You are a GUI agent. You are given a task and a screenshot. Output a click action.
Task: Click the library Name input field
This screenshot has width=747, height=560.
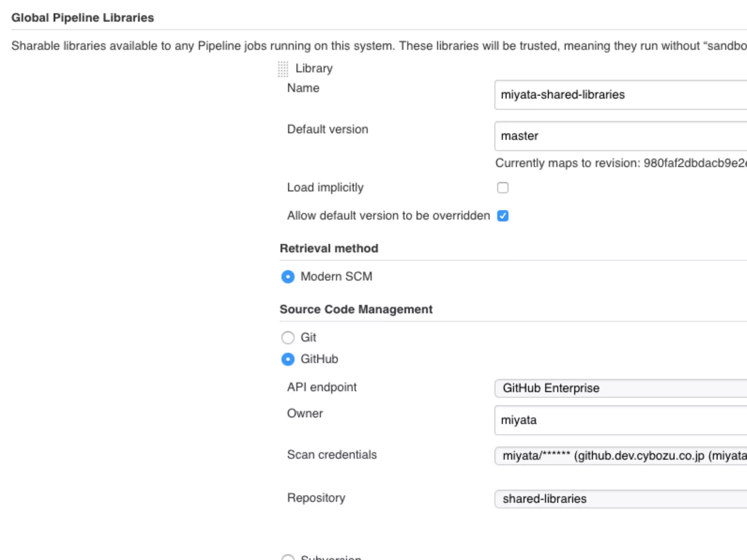pyautogui.click(x=620, y=95)
